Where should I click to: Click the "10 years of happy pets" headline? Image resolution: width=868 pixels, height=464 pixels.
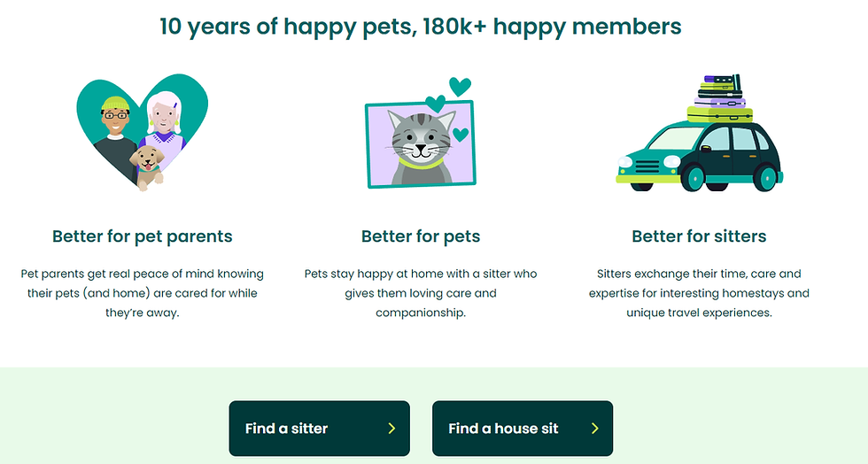pos(421,26)
